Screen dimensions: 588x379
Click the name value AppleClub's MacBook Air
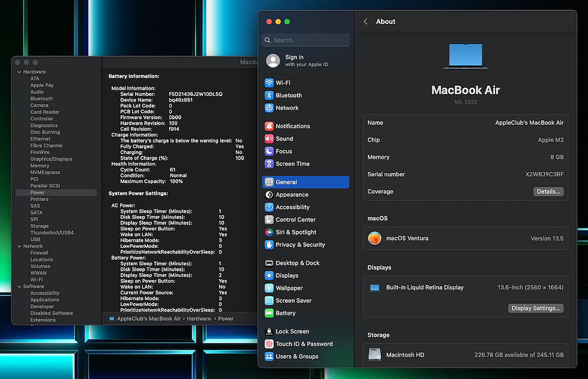[529, 123]
